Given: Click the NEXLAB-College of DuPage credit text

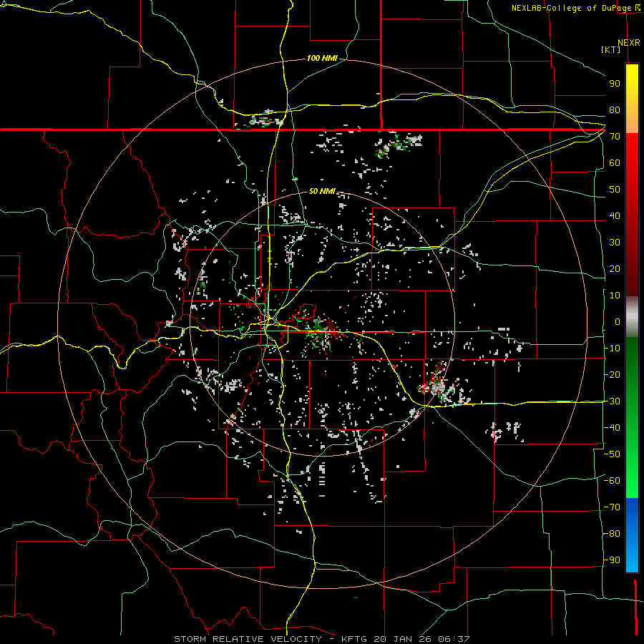Looking at the screenshot, I should click(x=571, y=8).
